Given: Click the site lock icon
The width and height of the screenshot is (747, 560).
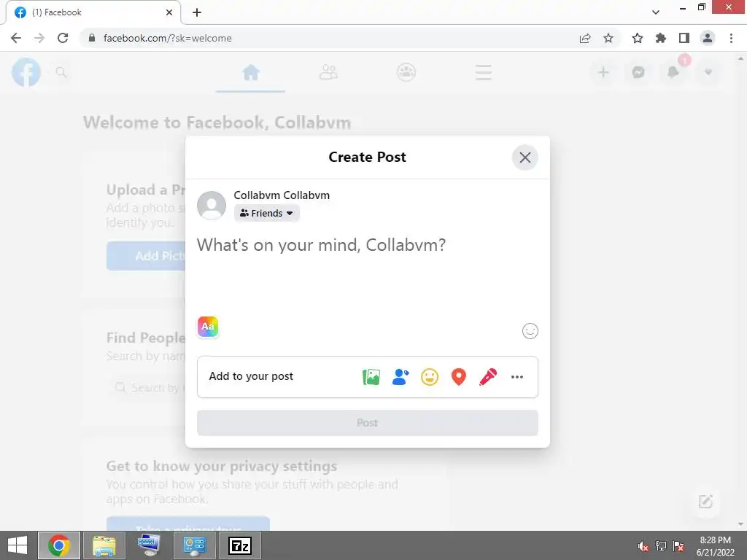Looking at the screenshot, I should point(93,38).
